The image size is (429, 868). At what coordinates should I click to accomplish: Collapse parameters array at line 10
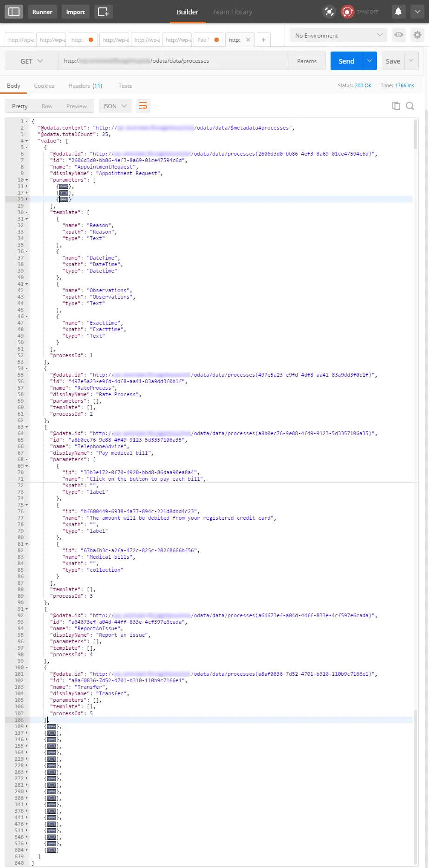tap(26, 180)
